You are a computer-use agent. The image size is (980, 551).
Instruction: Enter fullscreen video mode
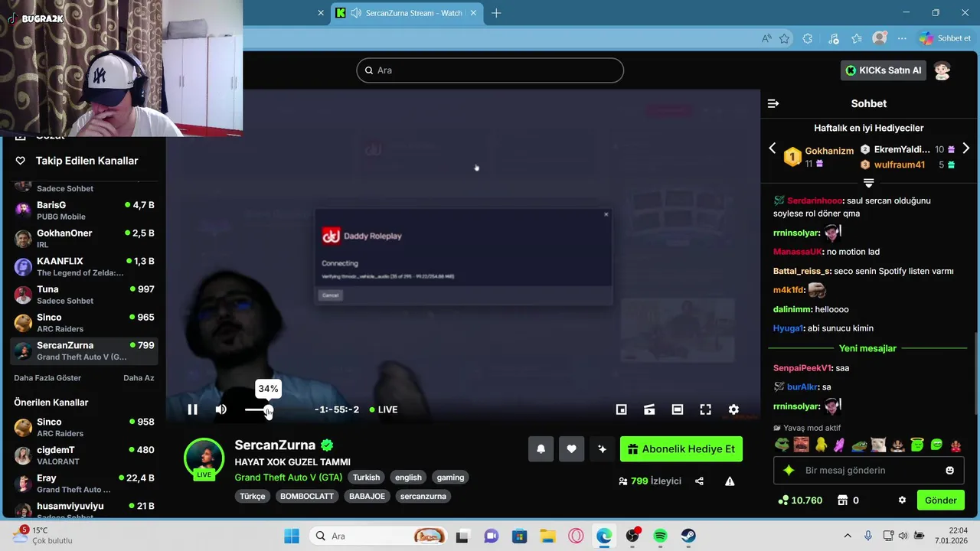click(706, 409)
